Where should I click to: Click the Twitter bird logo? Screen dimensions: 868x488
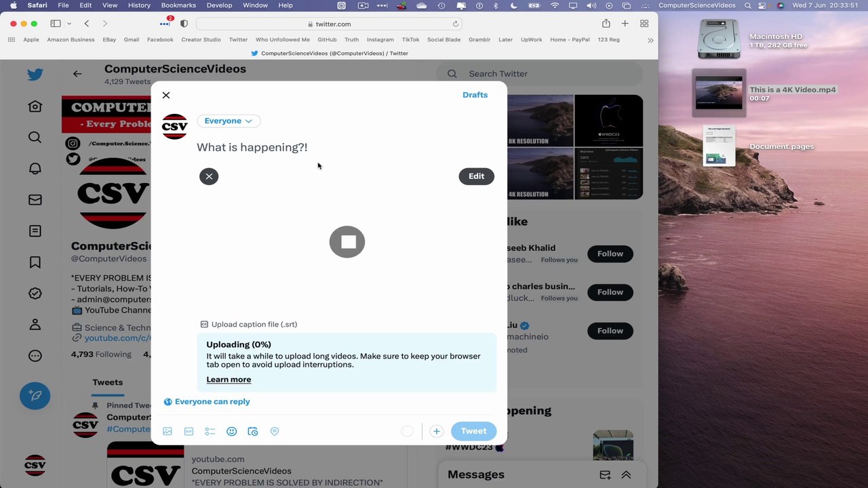(35, 75)
